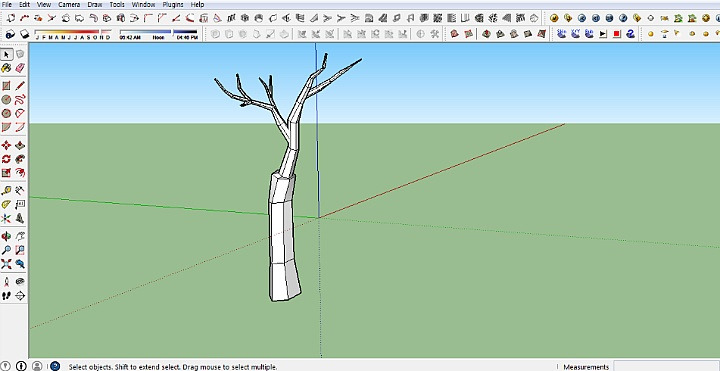Pick the Offset tool
720x371 pixels.
(20, 173)
